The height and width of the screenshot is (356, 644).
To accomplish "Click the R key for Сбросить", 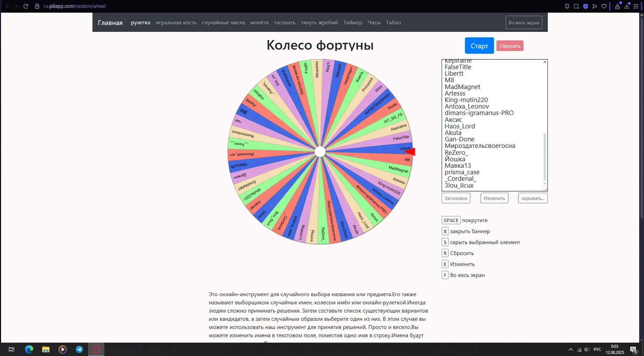I will 445,253.
